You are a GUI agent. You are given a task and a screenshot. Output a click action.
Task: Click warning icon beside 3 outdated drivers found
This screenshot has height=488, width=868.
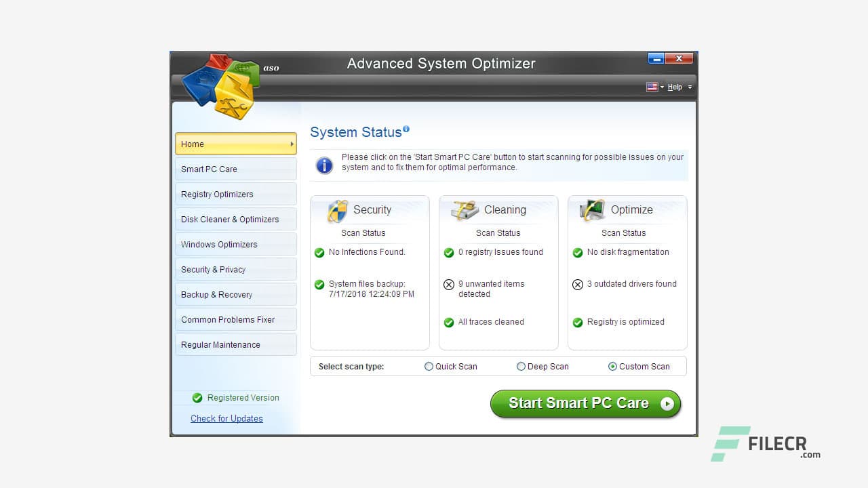tap(577, 284)
